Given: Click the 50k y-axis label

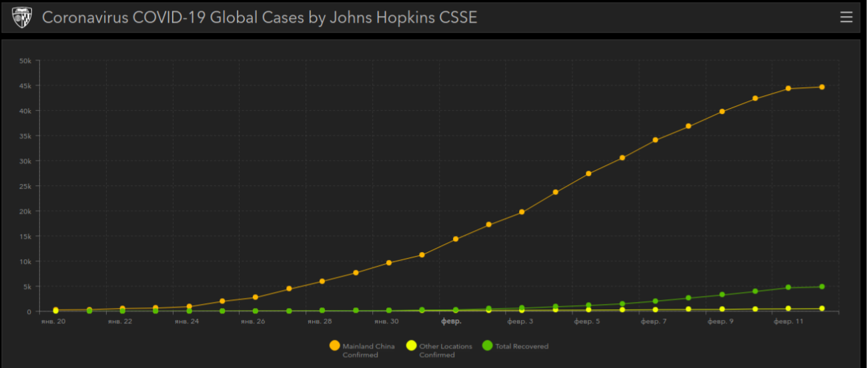Looking at the screenshot, I should pos(25,61).
